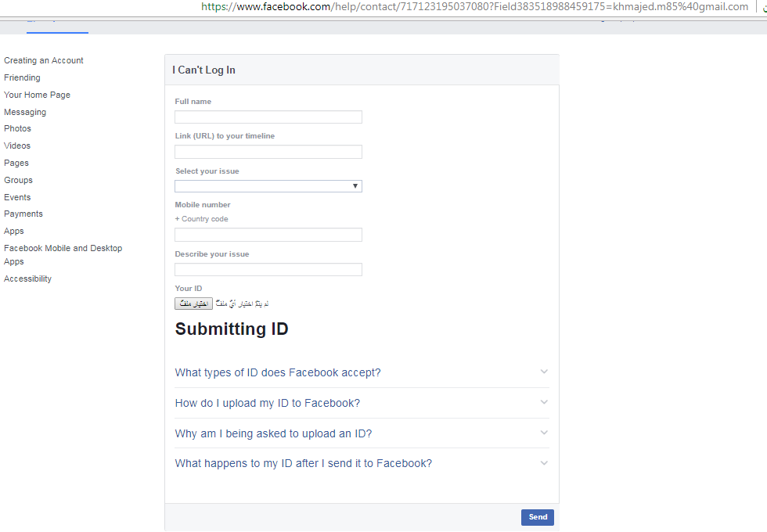The height and width of the screenshot is (532, 767).
Task: Focus the Describe your issue field
Action: [x=268, y=269]
